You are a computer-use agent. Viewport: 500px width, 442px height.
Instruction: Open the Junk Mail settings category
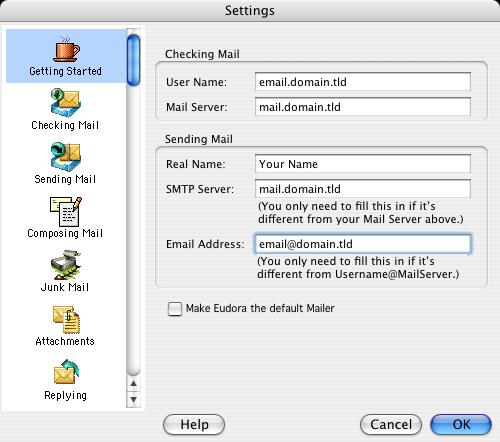[65, 271]
